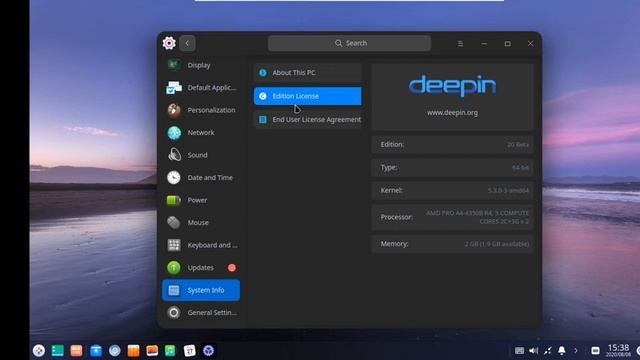Click the Control Center gear logo
The height and width of the screenshot is (360, 640).
pyautogui.click(x=169, y=43)
